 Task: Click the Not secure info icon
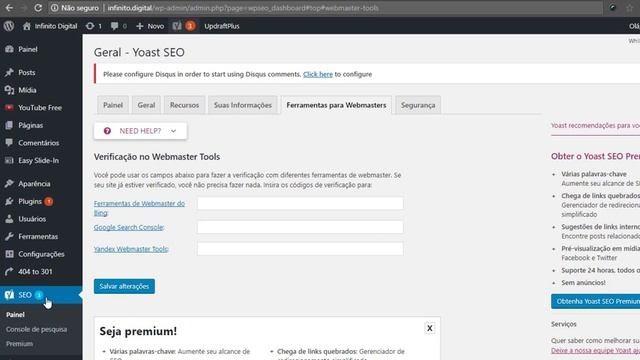click(x=54, y=8)
